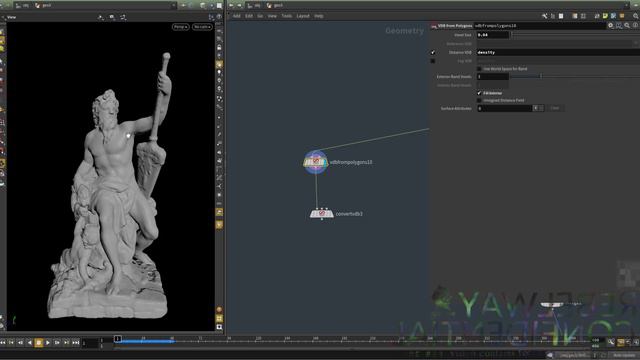Click the viewport display options icon

click(211, 17)
